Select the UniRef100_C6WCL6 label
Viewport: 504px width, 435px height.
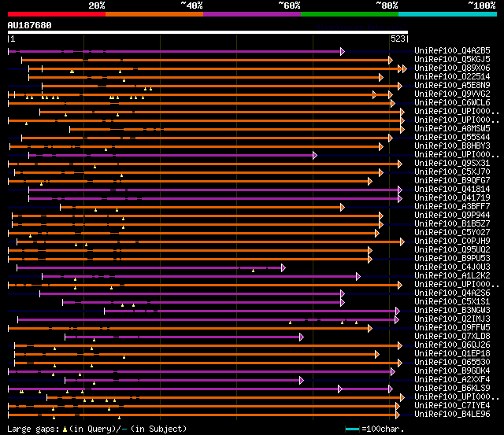(x=452, y=102)
